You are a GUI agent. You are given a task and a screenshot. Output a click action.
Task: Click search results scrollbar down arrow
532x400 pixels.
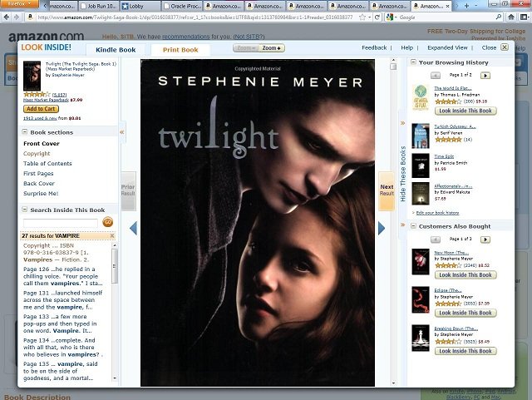coord(115,378)
